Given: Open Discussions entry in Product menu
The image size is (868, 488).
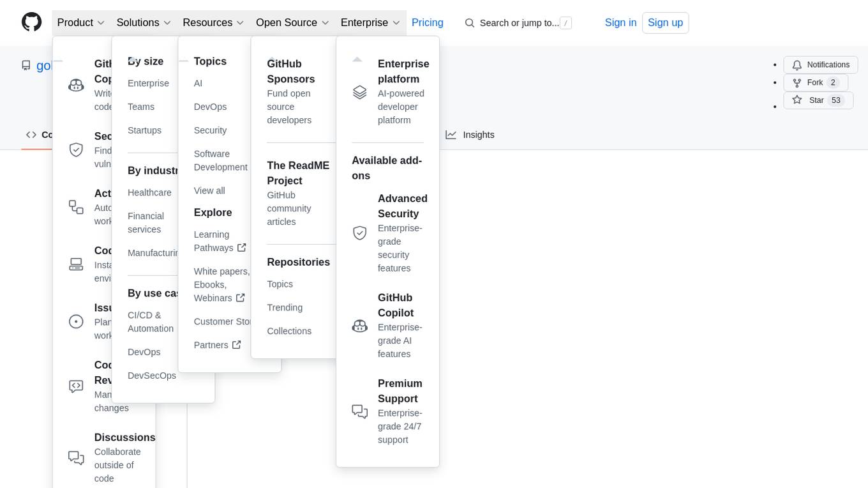Looking at the screenshot, I should click(x=112, y=457).
